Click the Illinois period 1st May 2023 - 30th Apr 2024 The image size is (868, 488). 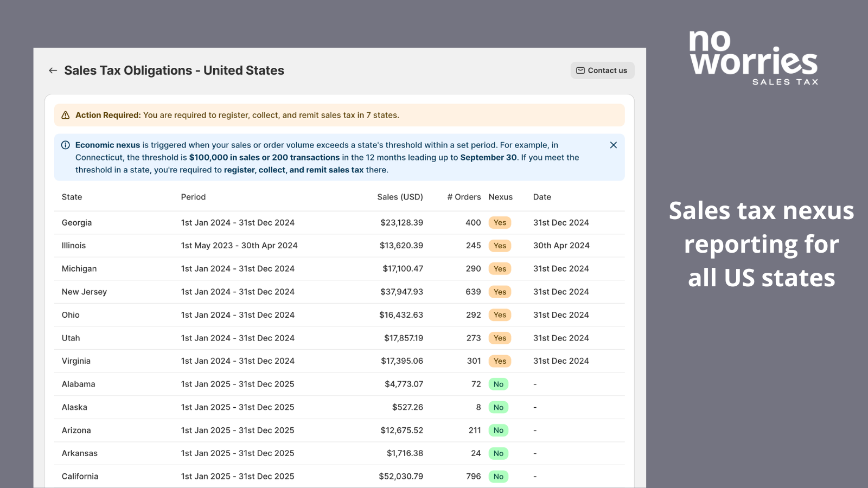click(x=239, y=245)
